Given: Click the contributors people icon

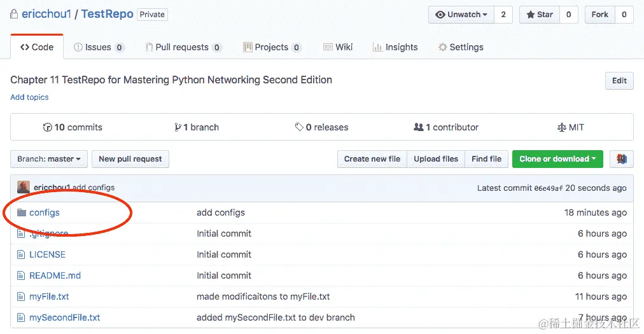Looking at the screenshot, I should coord(419,127).
